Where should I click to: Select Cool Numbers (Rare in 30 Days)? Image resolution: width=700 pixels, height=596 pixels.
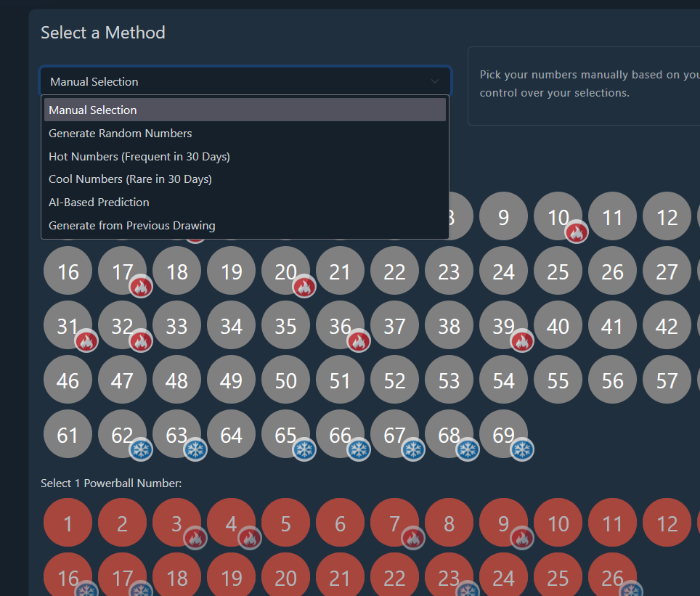click(x=130, y=179)
